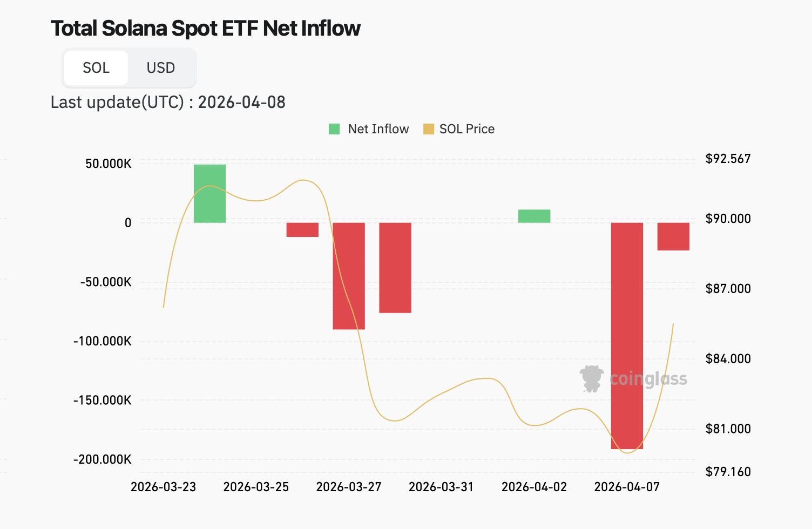Click the Total Solana Spot ETF Net Inflow title
The width and height of the screenshot is (812, 529).
(206, 29)
